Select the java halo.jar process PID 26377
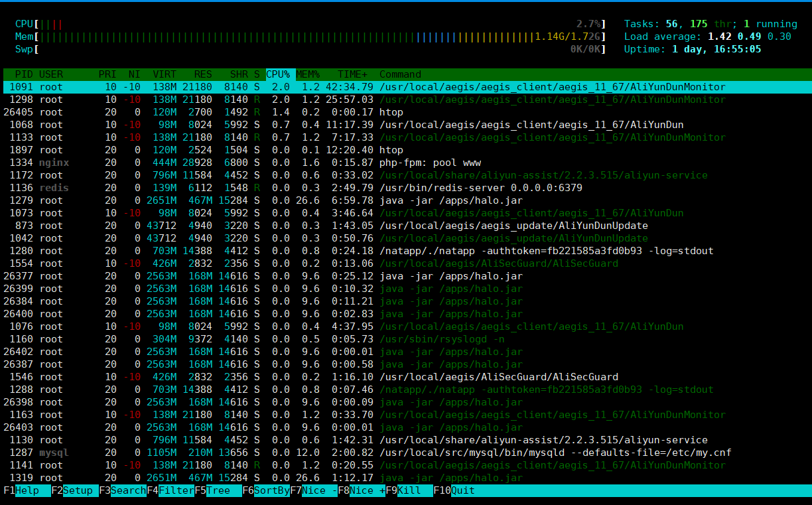 [406, 276]
